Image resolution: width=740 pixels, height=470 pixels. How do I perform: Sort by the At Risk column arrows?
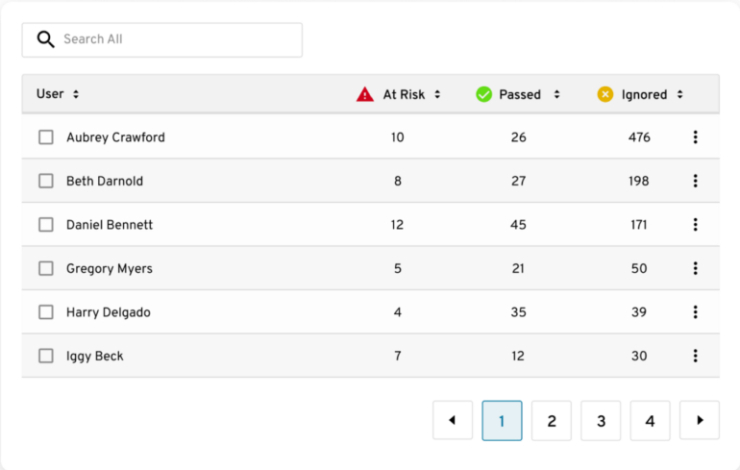(x=437, y=95)
